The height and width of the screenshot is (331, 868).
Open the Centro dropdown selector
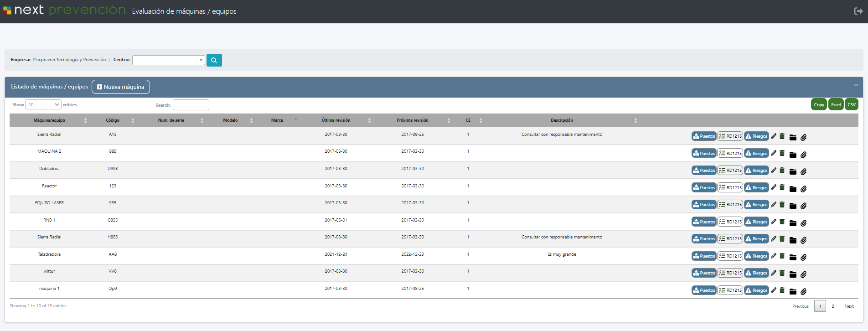tap(168, 60)
